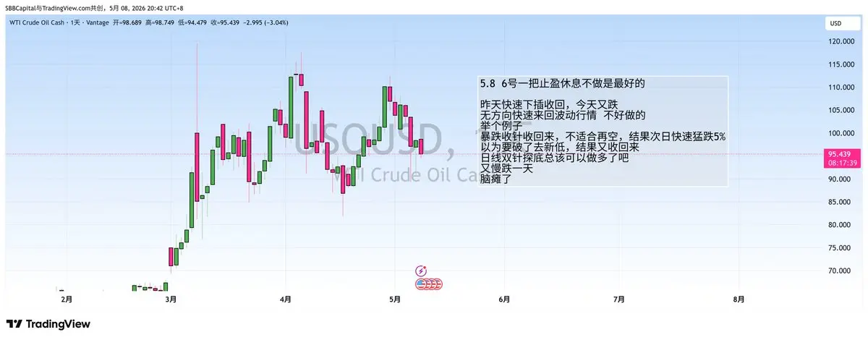Image resolution: width=868 pixels, height=340 pixels.
Task: Click the tall pink candle with wick near 120
Action: [x=196, y=165]
